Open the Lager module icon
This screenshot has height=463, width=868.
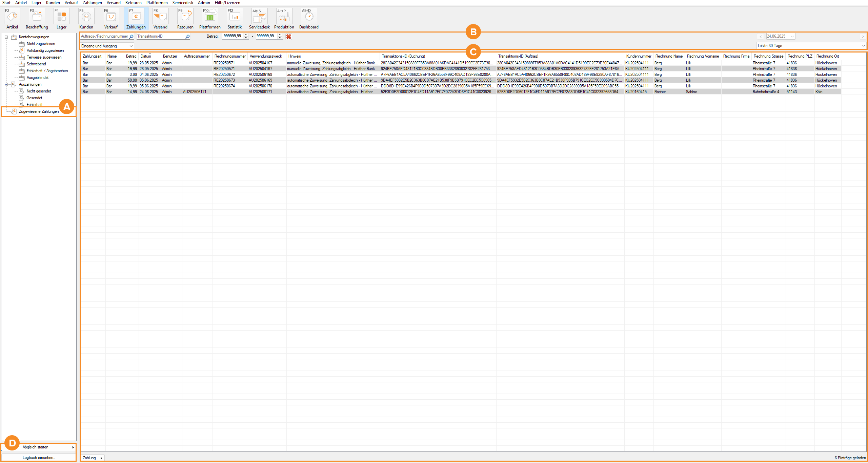[x=61, y=16]
